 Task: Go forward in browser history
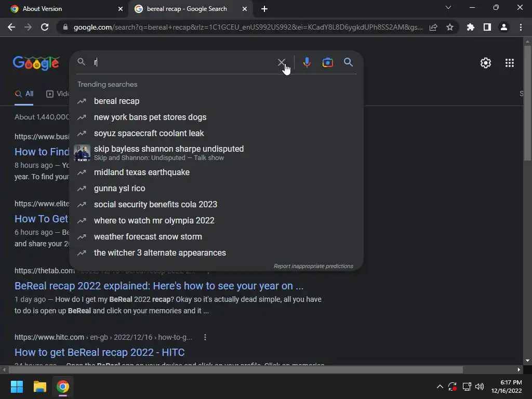tap(28, 27)
